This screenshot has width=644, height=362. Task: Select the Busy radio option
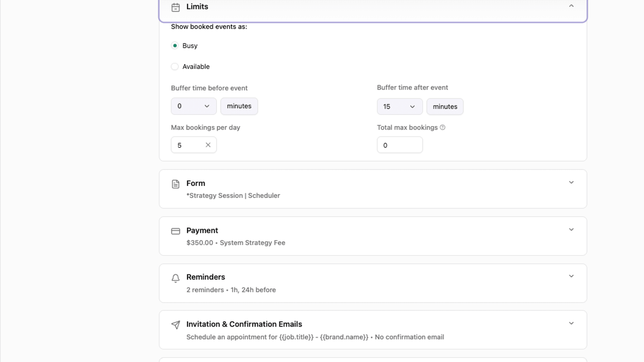coord(175,46)
